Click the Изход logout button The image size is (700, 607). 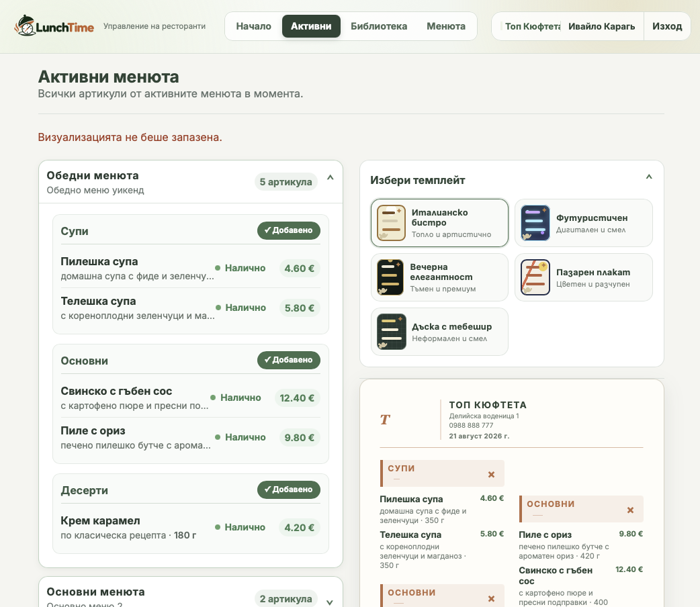[667, 26]
